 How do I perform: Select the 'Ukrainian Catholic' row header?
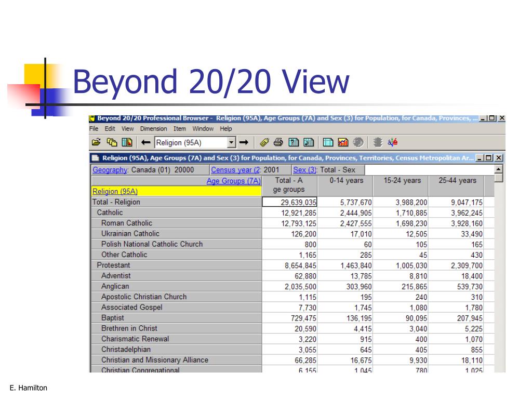(x=177, y=233)
